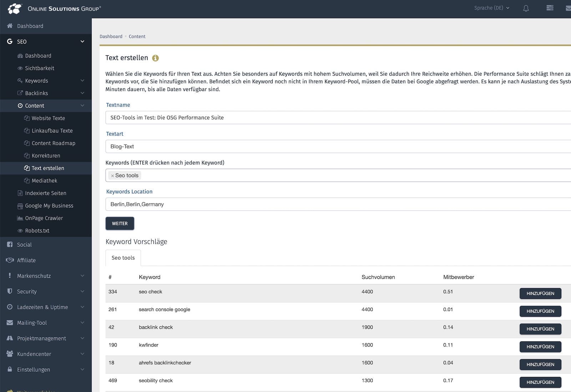
Task: Open Google My Business menu item
Action: pos(46,206)
